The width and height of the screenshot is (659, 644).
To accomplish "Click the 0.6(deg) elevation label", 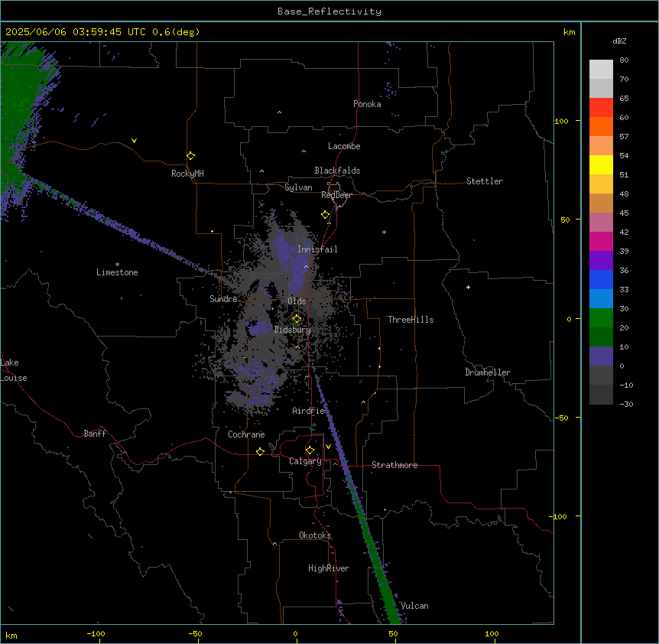I will tap(176, 32).
